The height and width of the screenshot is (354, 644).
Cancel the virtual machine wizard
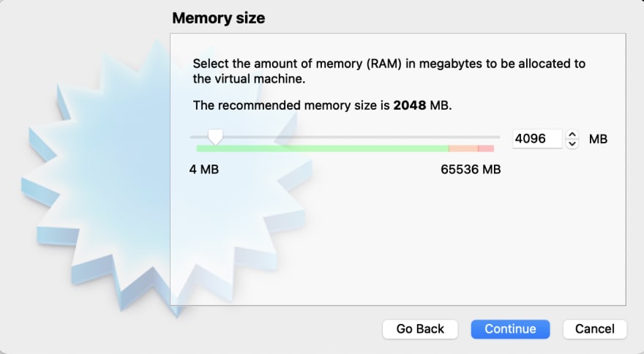tap(595, 329)
